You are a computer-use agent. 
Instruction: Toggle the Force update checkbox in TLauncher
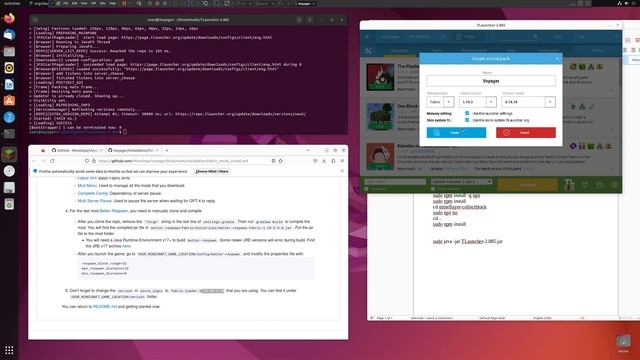433,189
